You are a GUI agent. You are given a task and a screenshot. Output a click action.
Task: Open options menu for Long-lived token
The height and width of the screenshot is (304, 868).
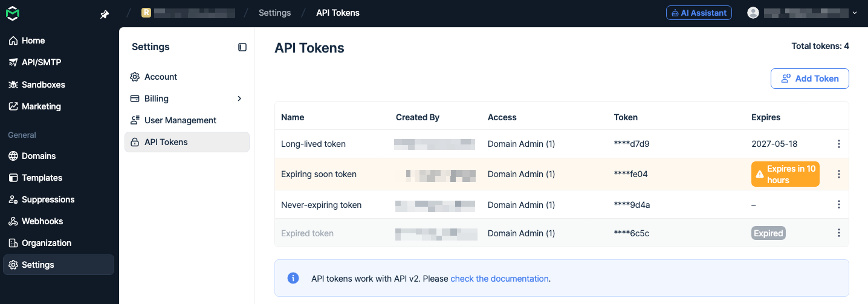coord(838,144)
